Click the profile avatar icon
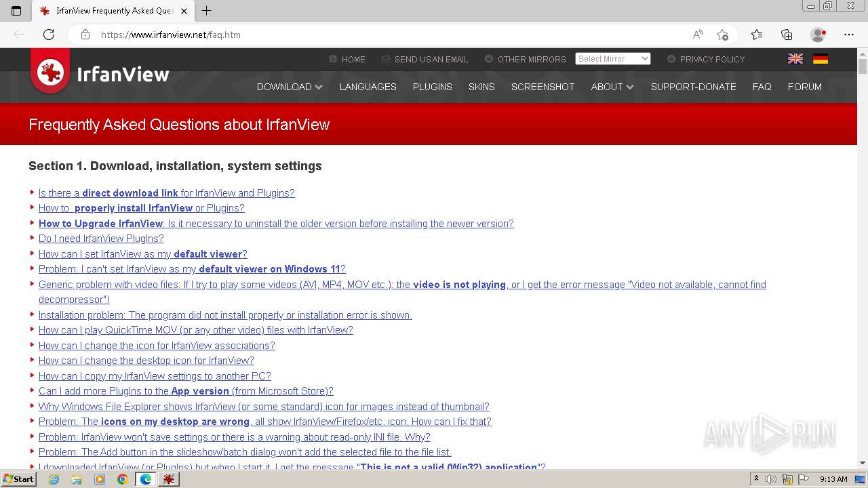The height and width of the screenshot is (488, 868). [818, 35]
